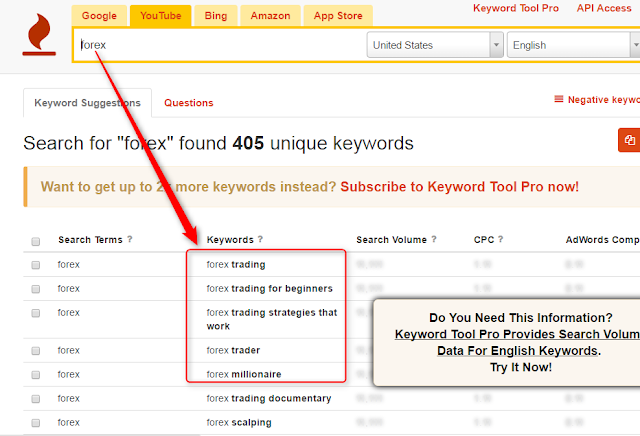640x436 pixels.
Task: Check the box for 'forex trading' row
Action: click(36, 265)
